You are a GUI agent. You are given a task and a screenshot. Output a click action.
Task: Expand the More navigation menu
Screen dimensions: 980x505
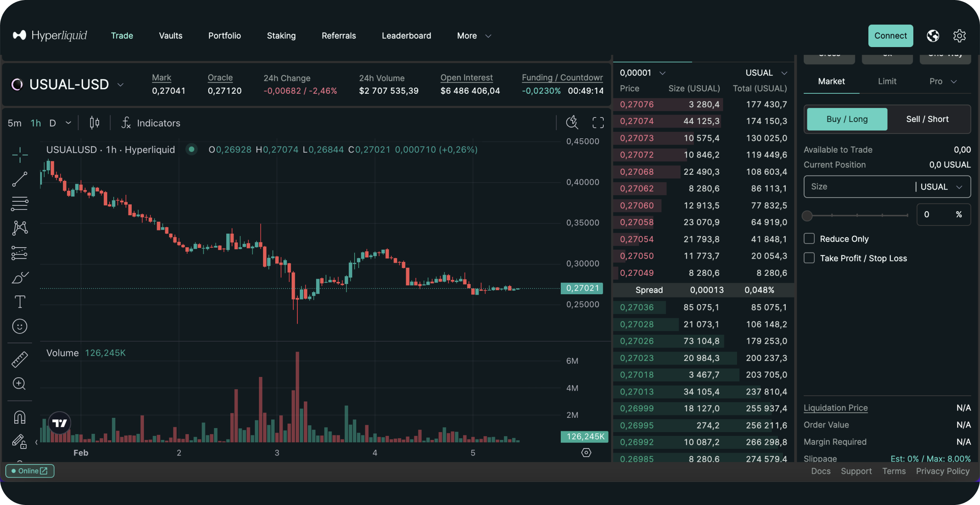pyautogui.click(x=474, y=36)
